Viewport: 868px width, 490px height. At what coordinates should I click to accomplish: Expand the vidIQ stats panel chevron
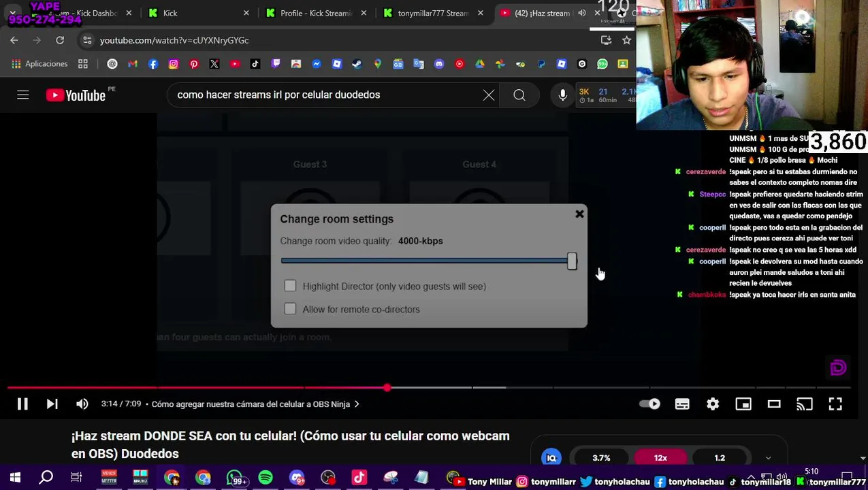pyautogui.click(x=769, y=458)
